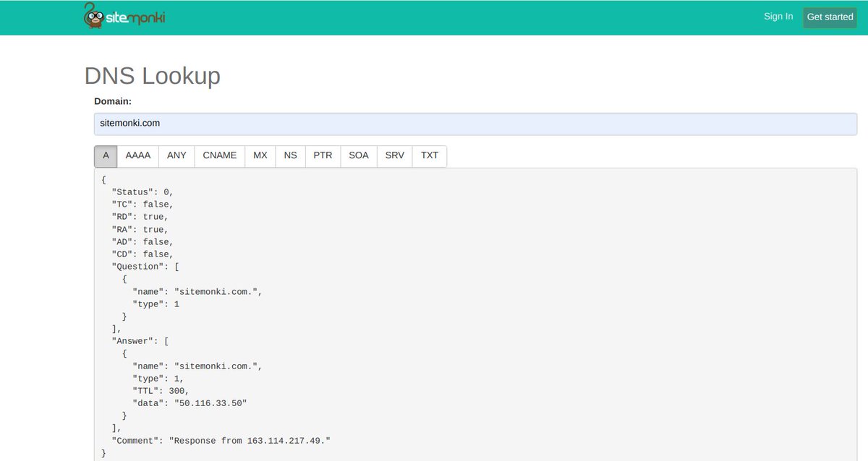Screen dimensions: 868x461
Task: Click the "RD": true line
Action: point(140,217)
